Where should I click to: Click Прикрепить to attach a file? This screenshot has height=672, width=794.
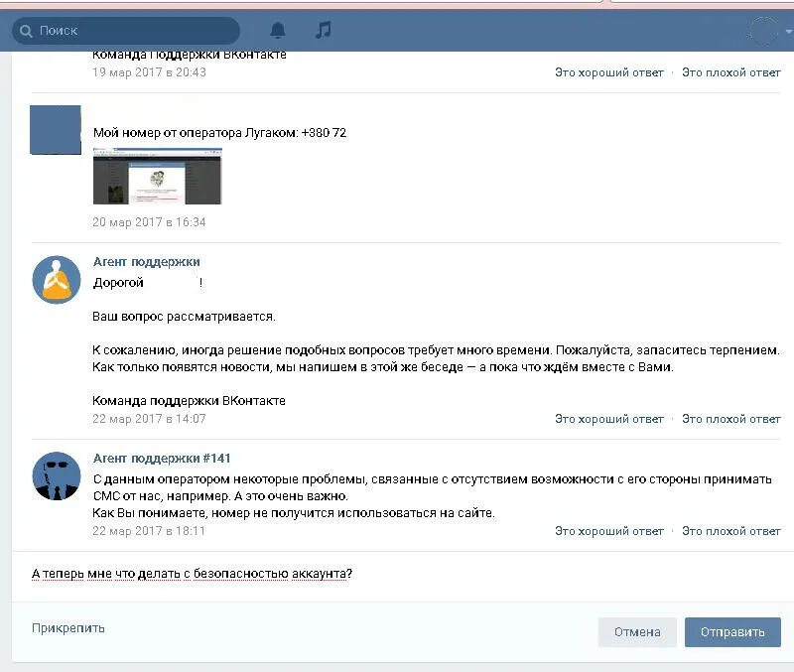(68, 628)
